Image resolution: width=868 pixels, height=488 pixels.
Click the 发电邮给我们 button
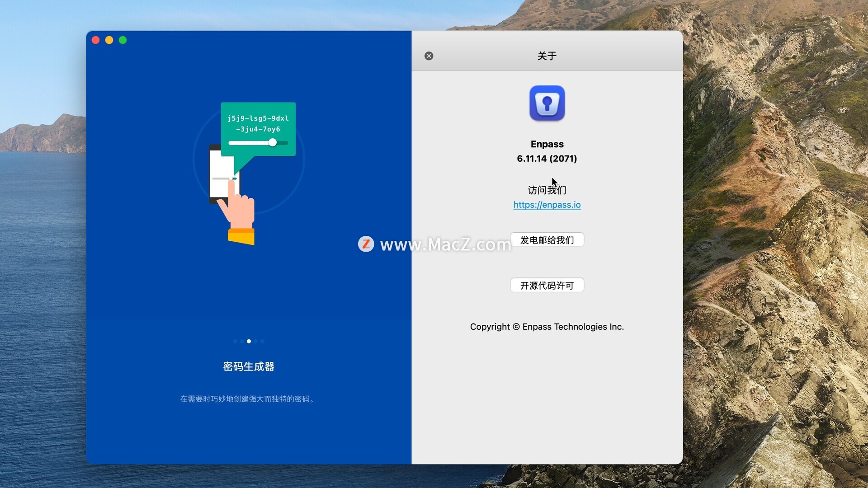click(x=547, y=240)
